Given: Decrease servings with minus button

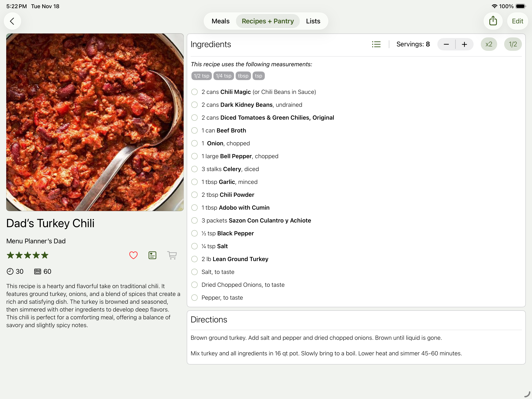Looking at the screenshot, I should (446, 44).
